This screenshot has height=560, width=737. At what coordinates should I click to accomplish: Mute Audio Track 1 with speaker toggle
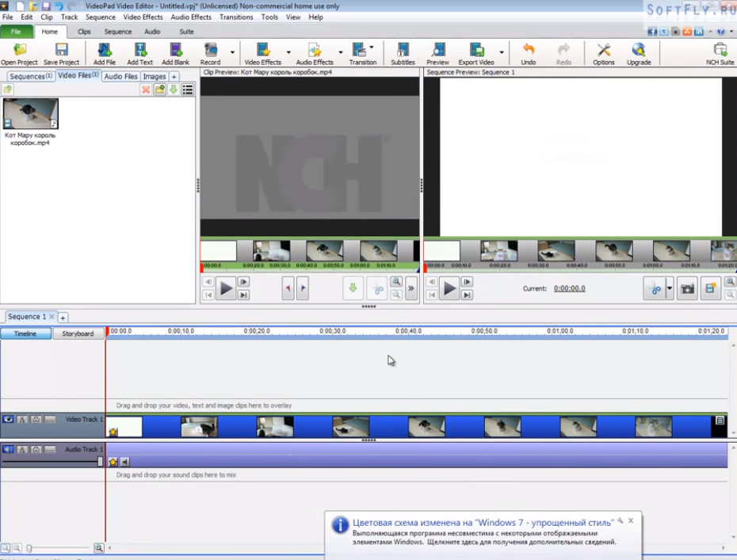tap(8, 449)
